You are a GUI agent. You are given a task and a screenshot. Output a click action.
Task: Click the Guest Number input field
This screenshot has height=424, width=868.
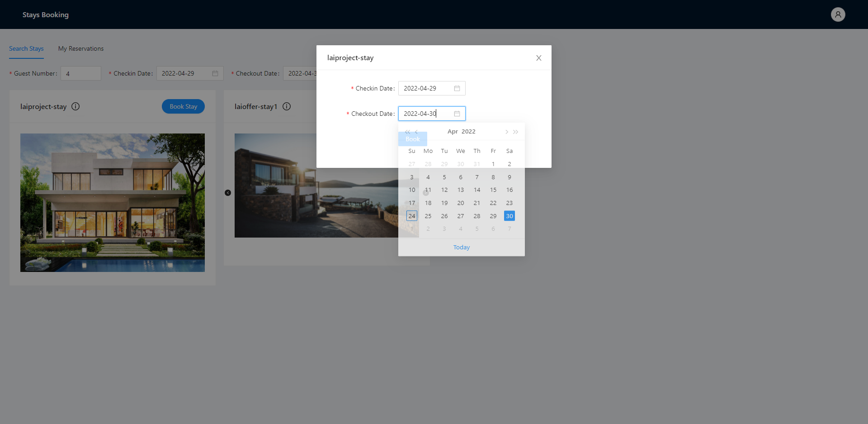80,73
